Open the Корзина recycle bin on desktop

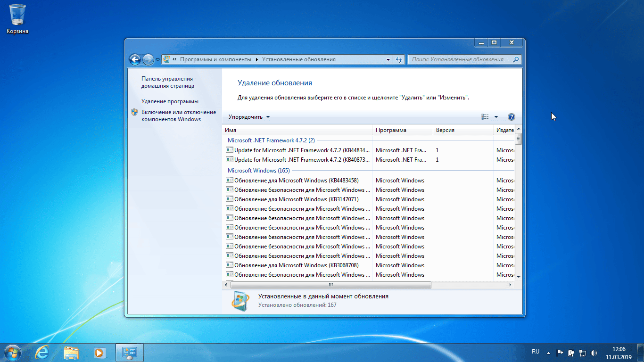[17, 19]
